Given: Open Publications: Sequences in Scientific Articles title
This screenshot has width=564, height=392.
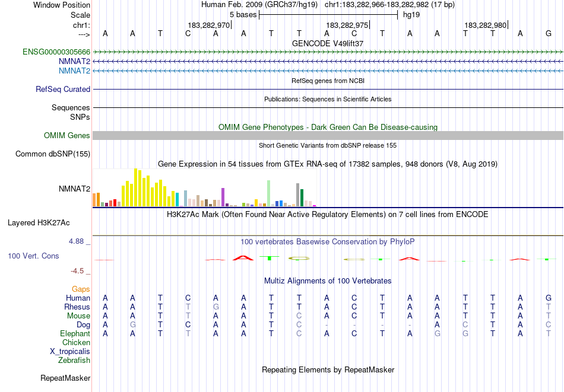Looking at the screenshot, I should (x=328, y=99).
